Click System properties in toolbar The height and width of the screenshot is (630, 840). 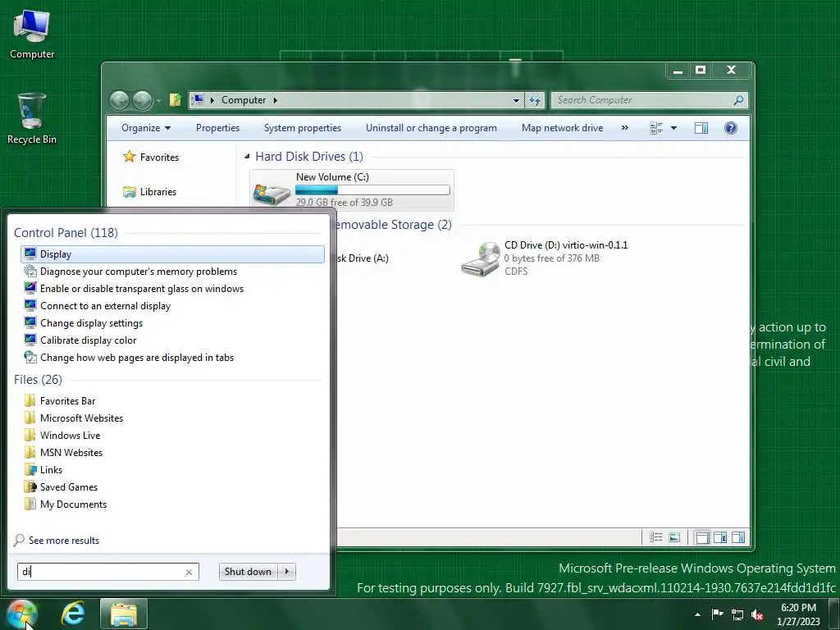[303, 128]
